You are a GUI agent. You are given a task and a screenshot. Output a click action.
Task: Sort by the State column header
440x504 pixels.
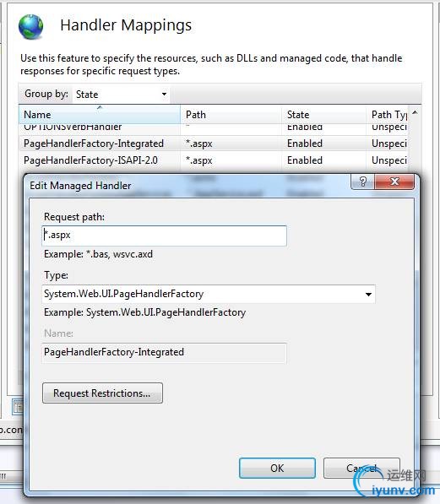click(324, 115)
